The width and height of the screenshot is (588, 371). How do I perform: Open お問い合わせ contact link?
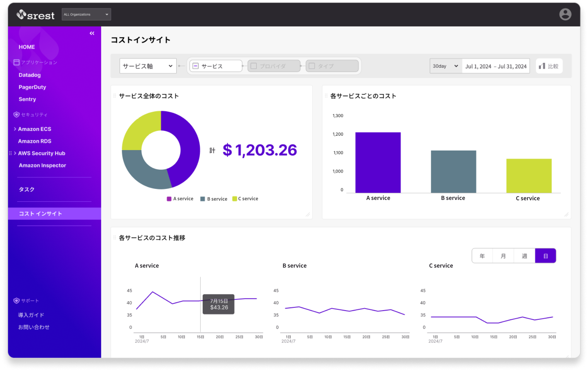[34, 327]
